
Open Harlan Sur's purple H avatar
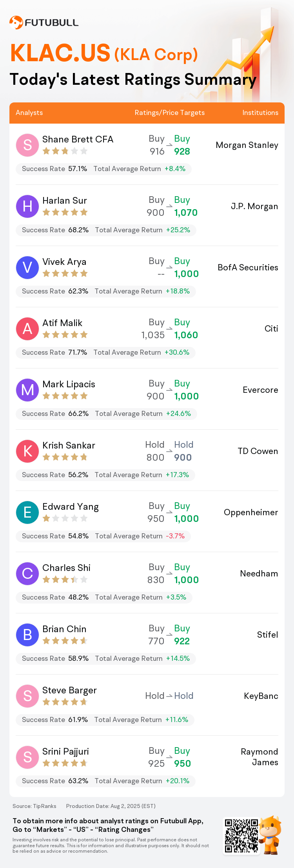27,206
